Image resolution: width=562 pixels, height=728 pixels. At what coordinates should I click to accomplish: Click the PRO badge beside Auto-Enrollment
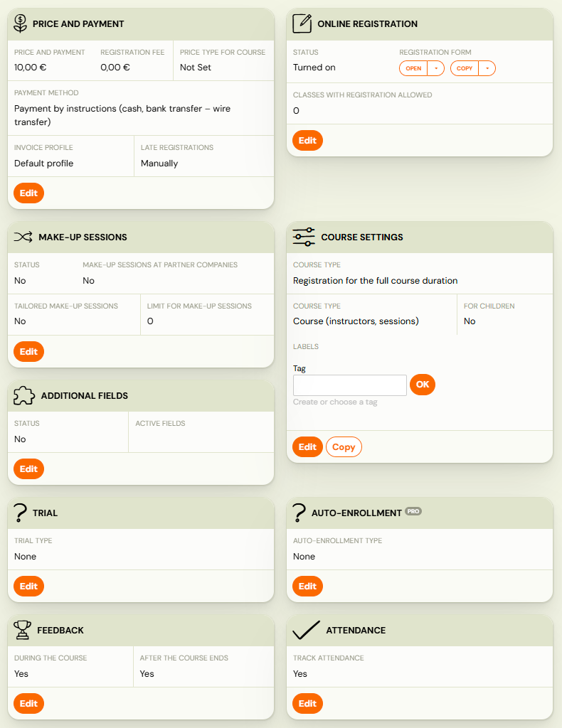[x=413, y=511]
